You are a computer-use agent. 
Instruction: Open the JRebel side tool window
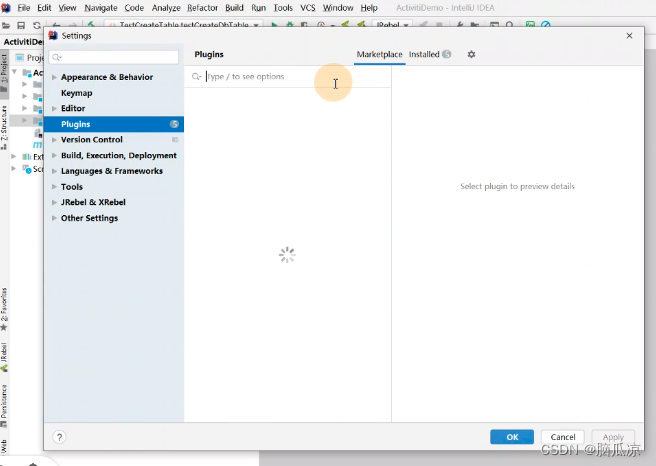coord(4,357)
